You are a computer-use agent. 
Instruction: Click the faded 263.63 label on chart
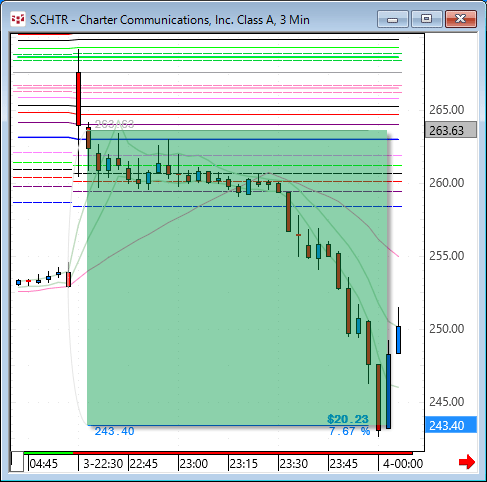(114, 124)
